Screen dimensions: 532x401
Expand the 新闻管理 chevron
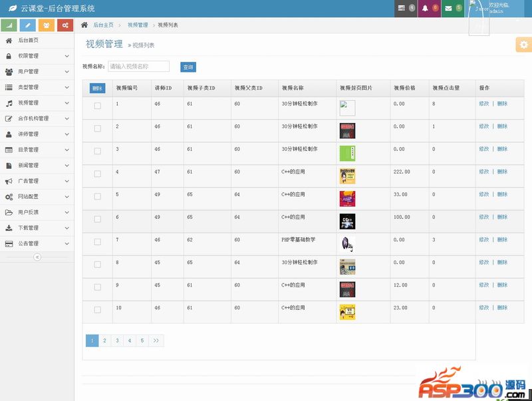[x=67, y=165]
